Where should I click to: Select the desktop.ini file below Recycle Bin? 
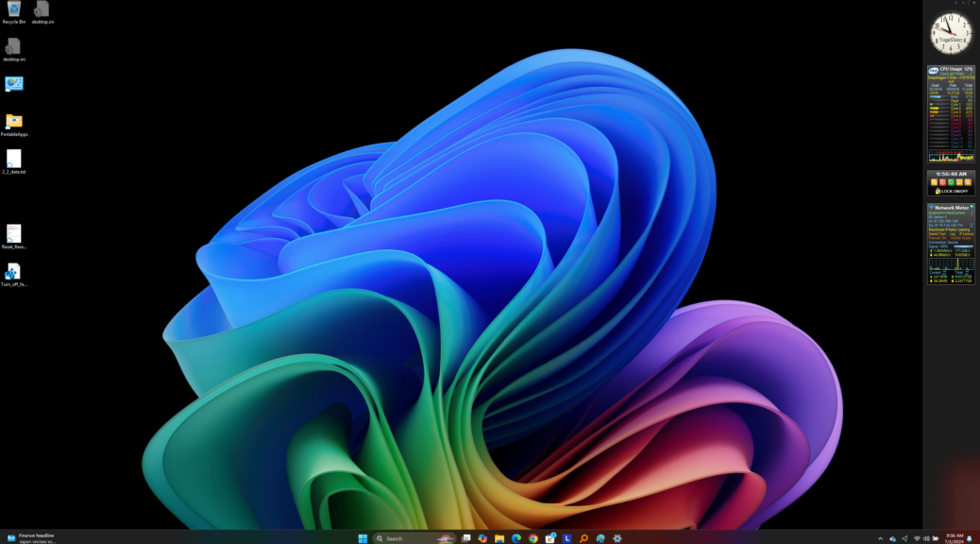tap(14, 50)
